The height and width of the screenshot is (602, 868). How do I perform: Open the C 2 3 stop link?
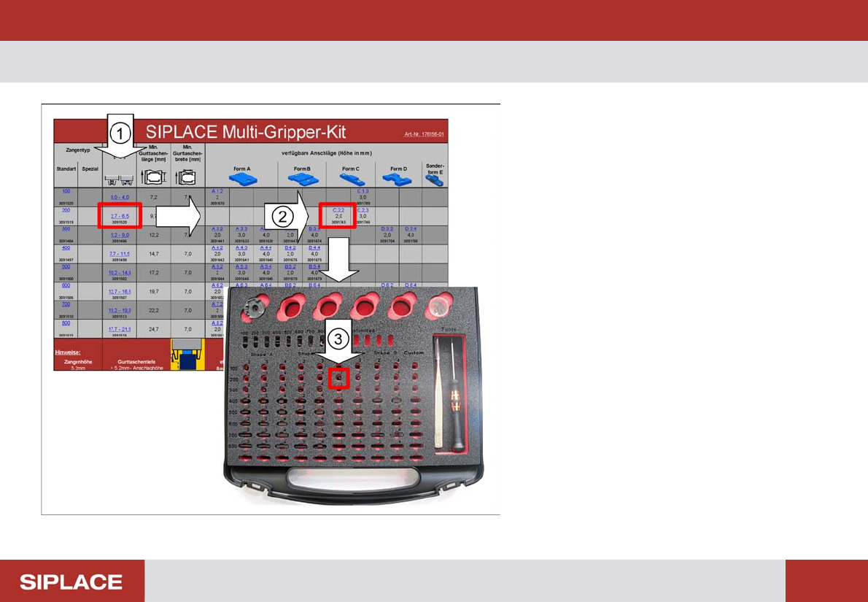[363, 210]
